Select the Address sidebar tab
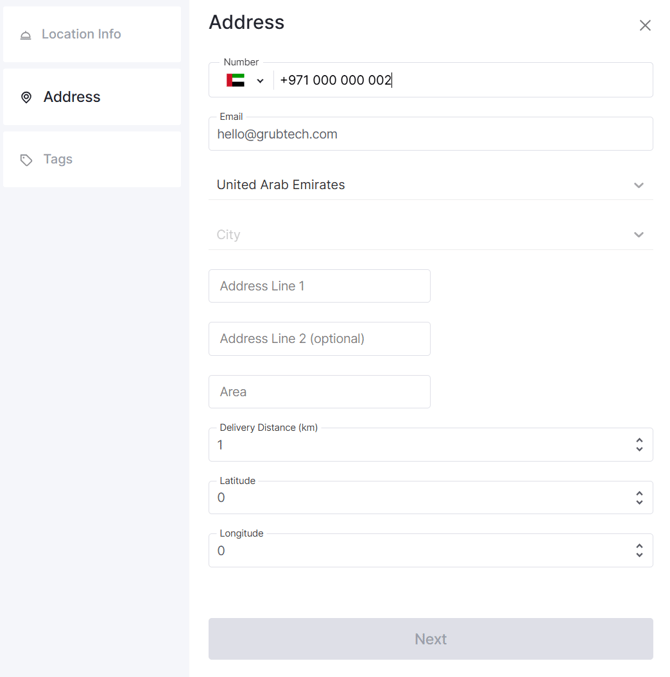Viewport: 670px width, 677px height. pos(92,97)
